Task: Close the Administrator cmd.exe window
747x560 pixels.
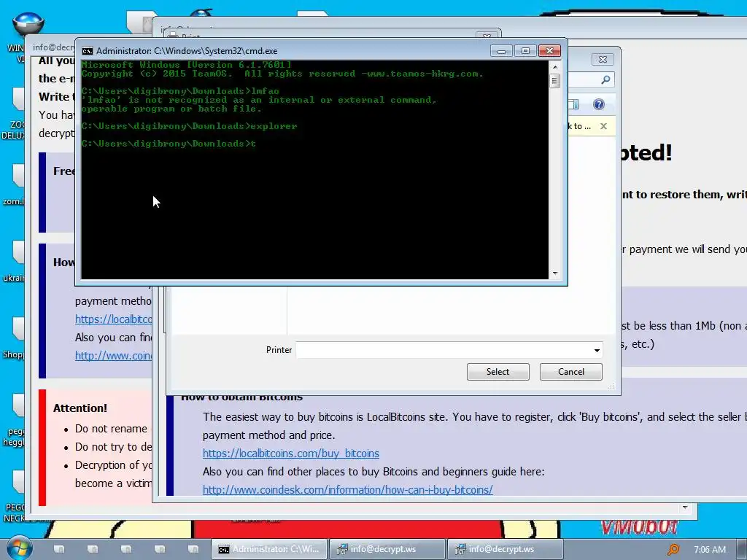Action: click(549, 51)
